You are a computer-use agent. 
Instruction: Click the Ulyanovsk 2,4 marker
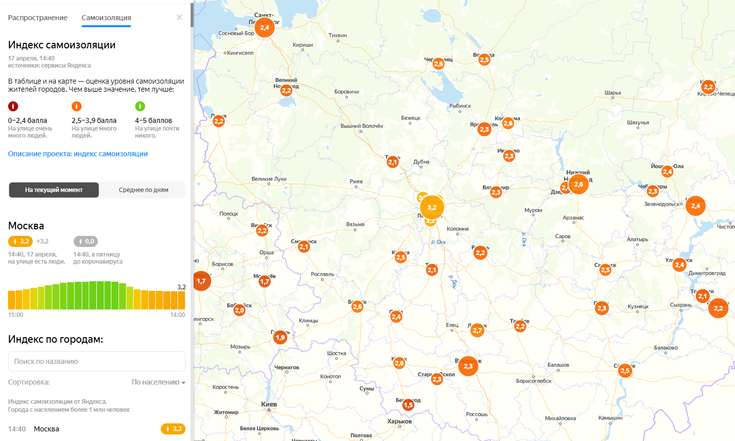pos(680,265)
